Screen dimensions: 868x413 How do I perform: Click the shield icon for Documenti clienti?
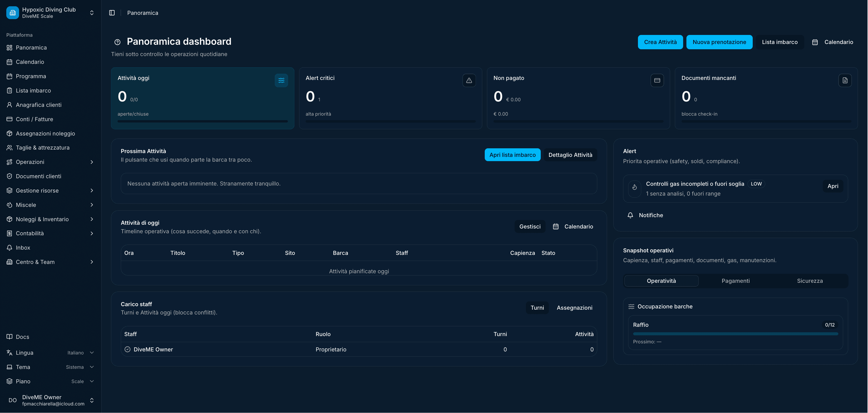coord(10,176)
